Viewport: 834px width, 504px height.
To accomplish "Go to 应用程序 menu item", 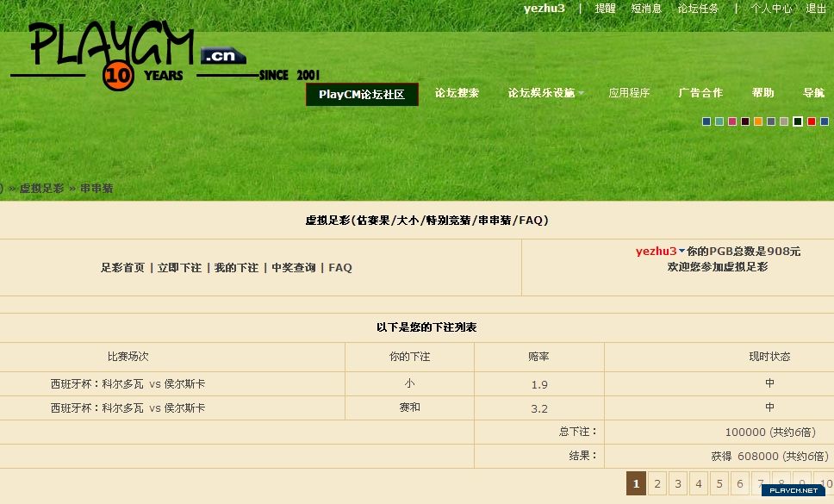I will click(629, 93).
